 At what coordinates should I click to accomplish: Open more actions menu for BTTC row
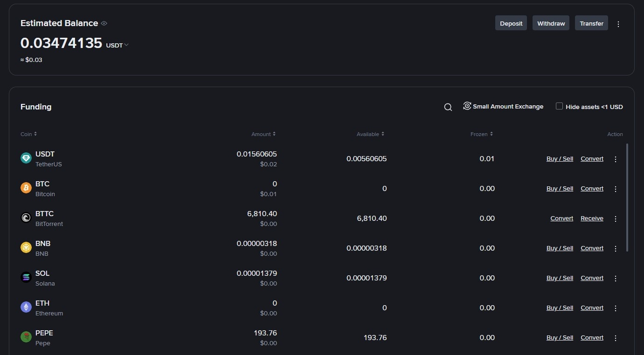point(616,219)
